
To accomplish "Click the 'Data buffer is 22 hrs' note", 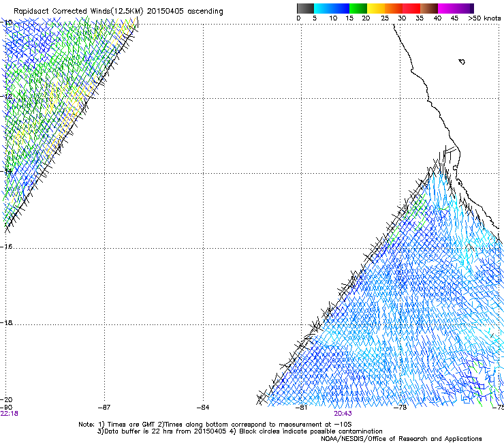I will (x=240, y=431).
